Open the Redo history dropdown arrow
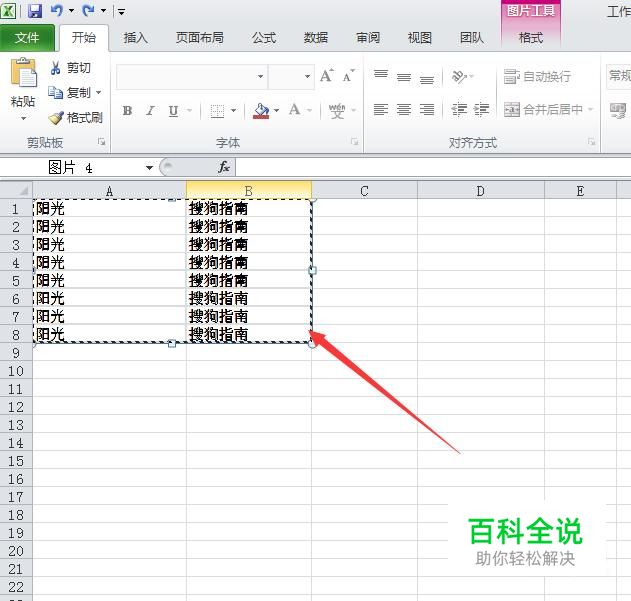Viewport: 631px width, 601px height. (x=103, y=10)
